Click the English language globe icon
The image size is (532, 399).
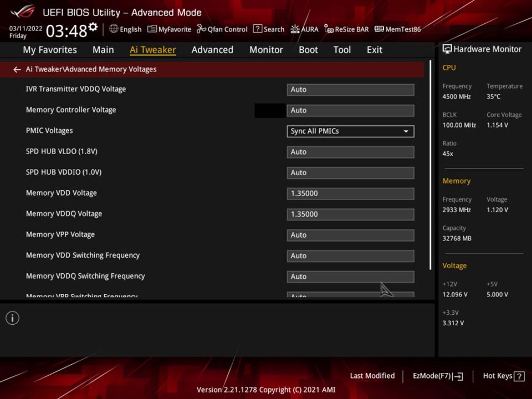coord(114,29)
